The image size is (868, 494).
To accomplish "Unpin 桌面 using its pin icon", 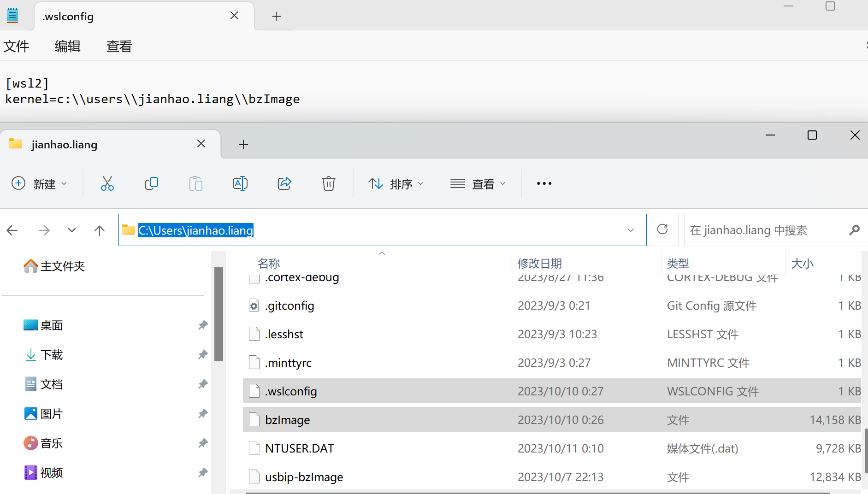I will click(x=203, y=325).
